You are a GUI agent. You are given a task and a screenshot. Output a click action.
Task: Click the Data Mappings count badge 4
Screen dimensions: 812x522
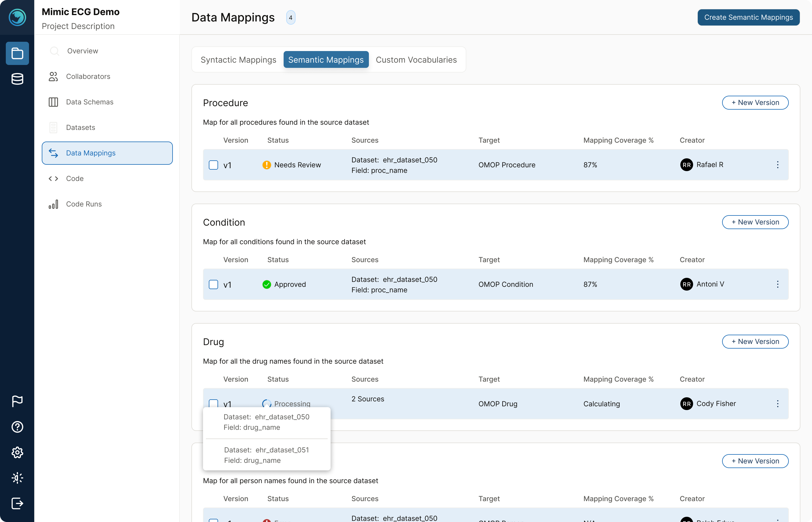(291, 18)
